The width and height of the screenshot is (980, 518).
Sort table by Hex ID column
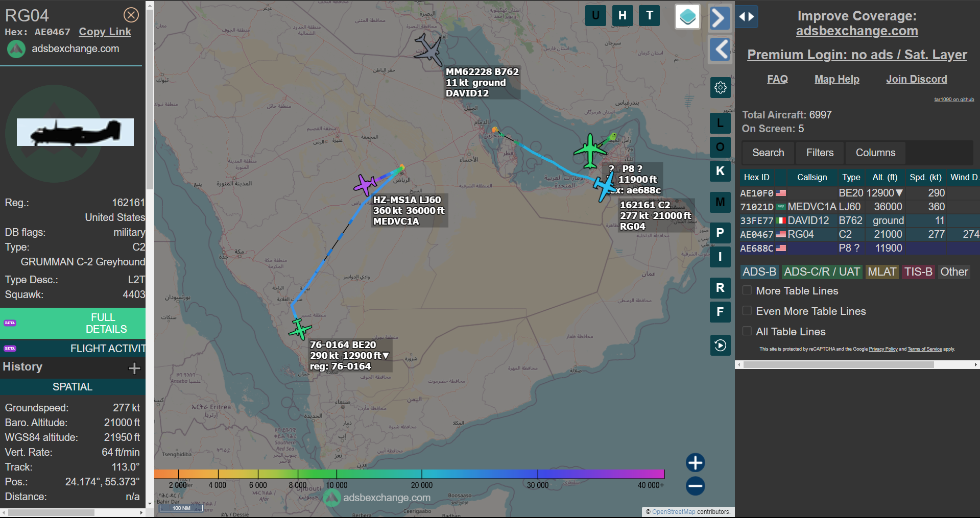click(x=757, y=177)
